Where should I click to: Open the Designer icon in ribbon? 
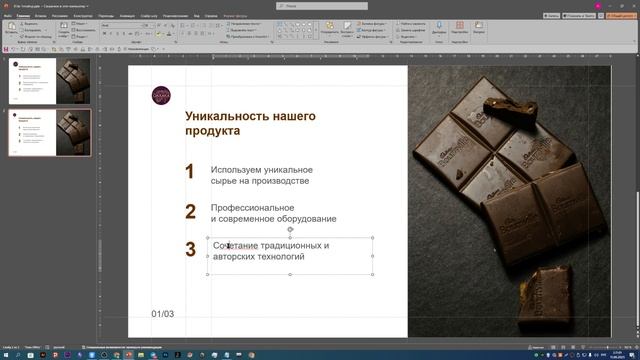click(479, 28)
